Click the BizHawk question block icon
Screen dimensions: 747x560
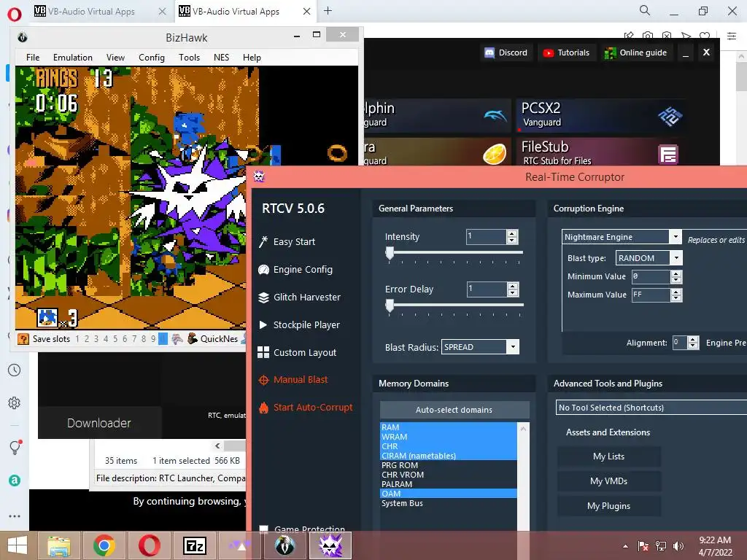coord(23,339)
